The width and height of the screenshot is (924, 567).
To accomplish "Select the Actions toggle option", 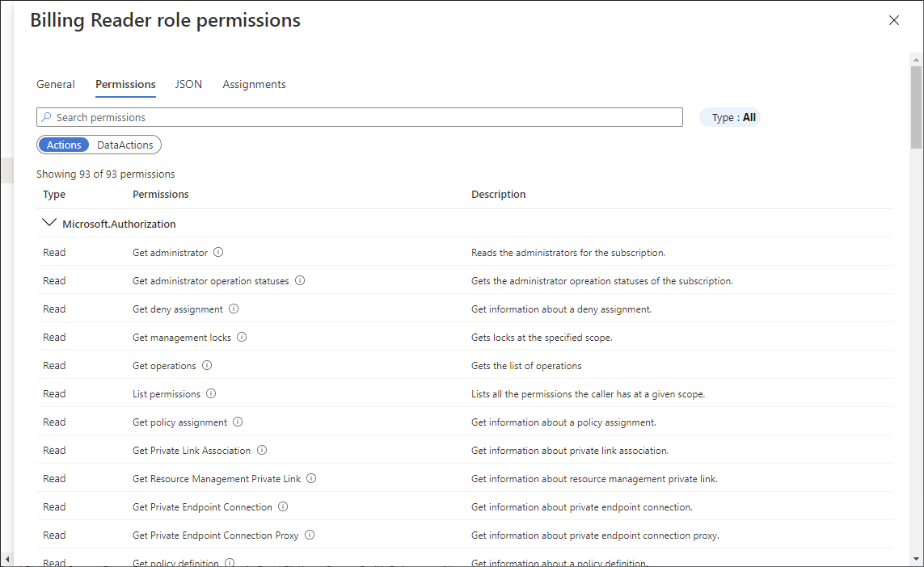I will click(64, 145).
